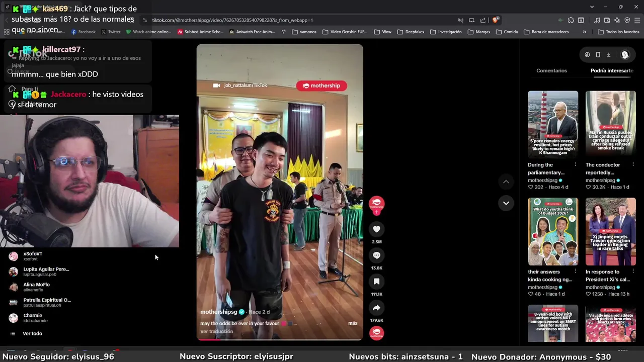644x362 pixels.
Task: Open the spinning sound disc icon
Action: tap(376, 333)
